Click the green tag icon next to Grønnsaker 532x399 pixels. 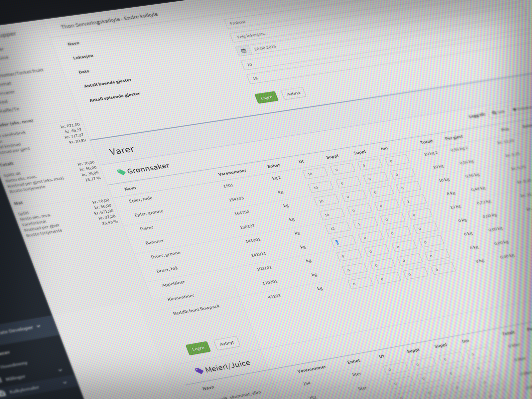click(x=121, y=172)
